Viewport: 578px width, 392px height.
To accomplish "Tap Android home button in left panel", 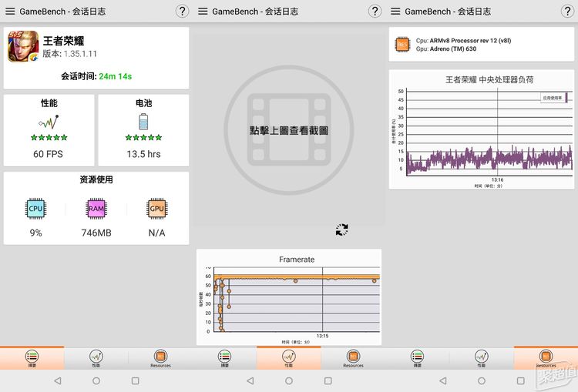I will [96, 380].
